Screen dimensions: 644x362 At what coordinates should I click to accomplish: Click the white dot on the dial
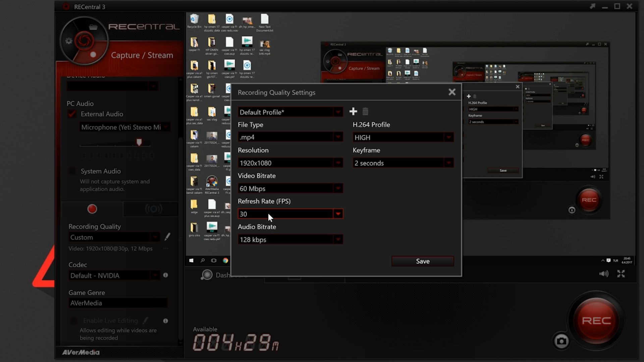point(93,54)
